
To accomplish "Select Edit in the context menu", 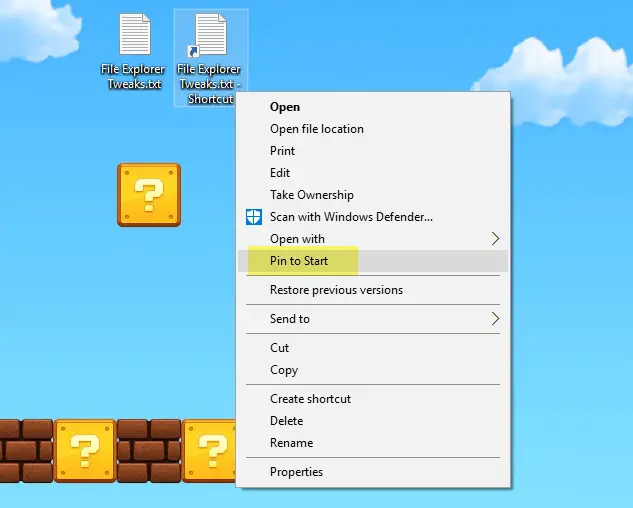I will 373,173.
